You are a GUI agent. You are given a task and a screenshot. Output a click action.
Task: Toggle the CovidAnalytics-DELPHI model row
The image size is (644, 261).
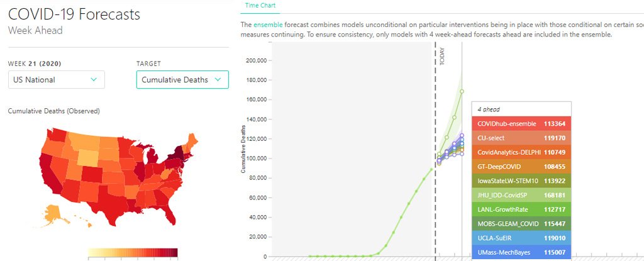tap(521, 152)
